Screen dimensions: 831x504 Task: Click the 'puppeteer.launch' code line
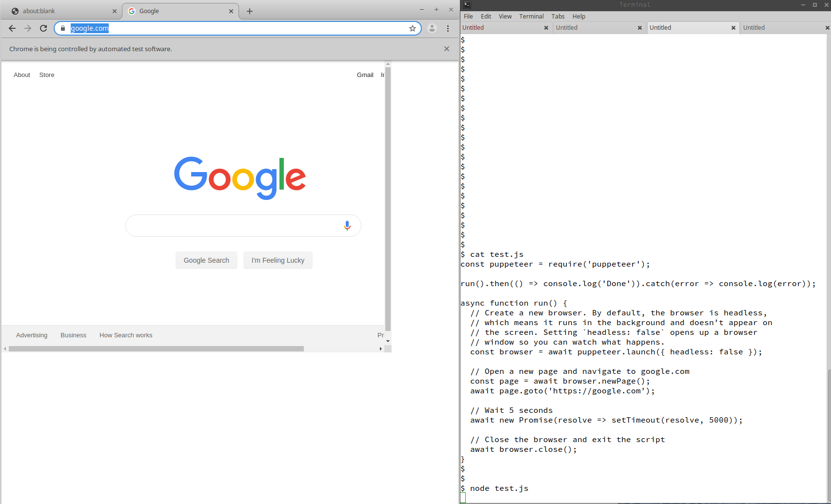point(616,352)
